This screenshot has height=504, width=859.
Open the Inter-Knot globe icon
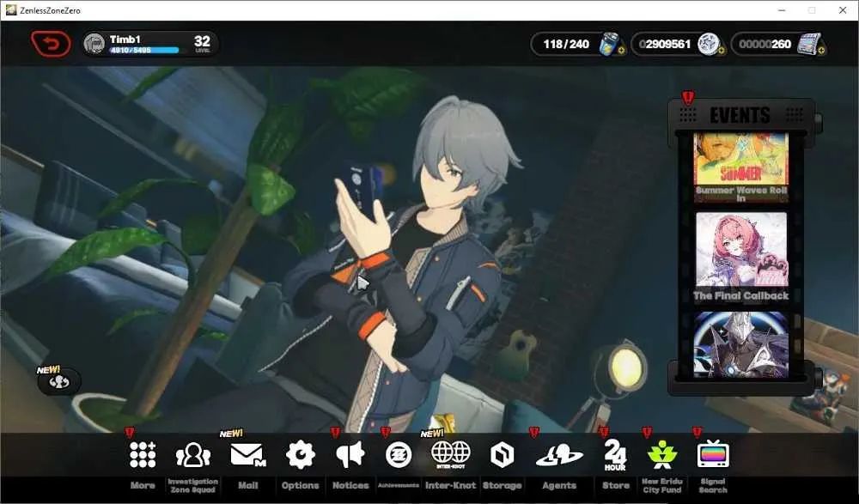(450, 455)
